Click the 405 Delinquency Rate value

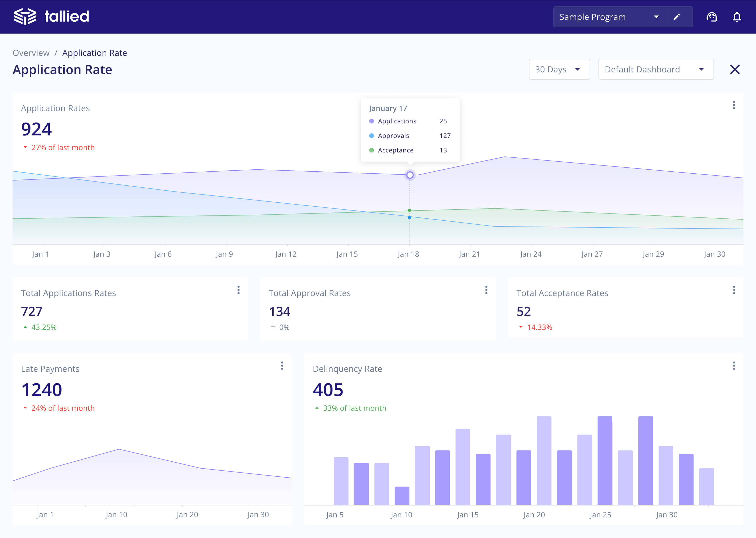[328, 390]
